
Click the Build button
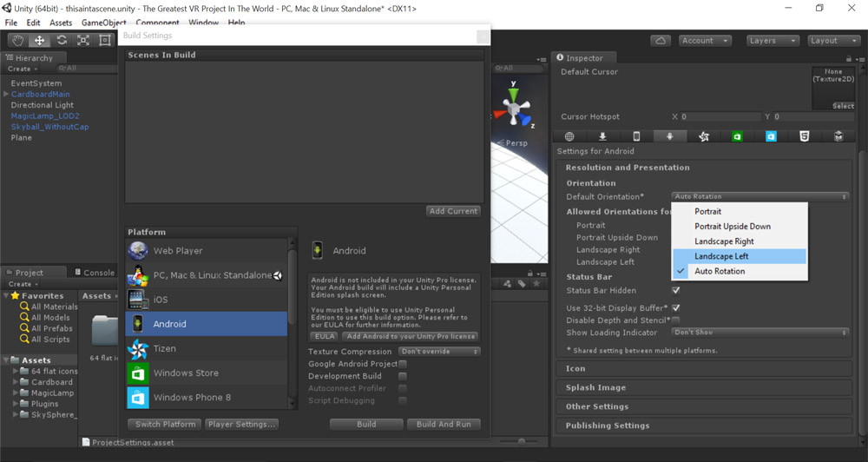point(366,425)
